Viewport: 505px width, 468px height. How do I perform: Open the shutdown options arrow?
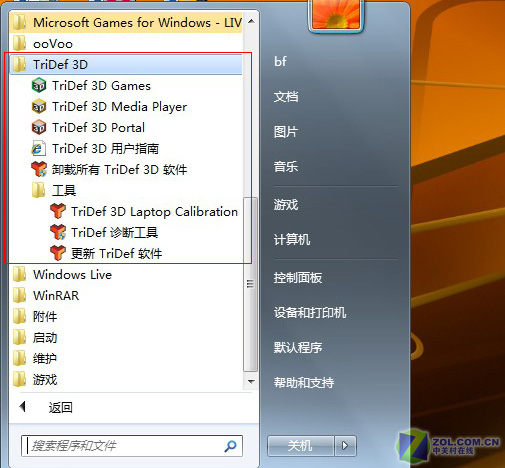click(x=345, y=445)
